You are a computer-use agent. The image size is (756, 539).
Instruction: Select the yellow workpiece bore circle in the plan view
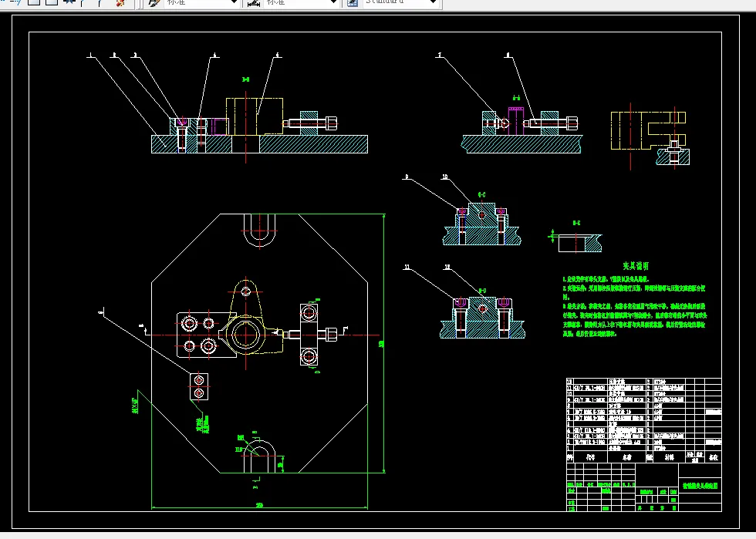coord(246,335)
